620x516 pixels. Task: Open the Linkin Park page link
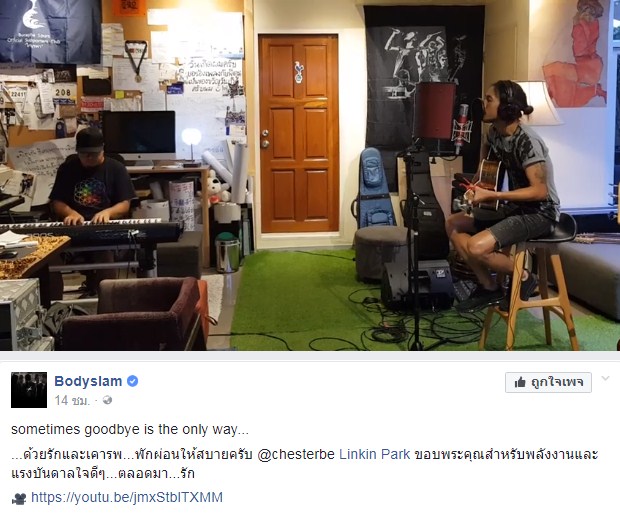[375, 454]
